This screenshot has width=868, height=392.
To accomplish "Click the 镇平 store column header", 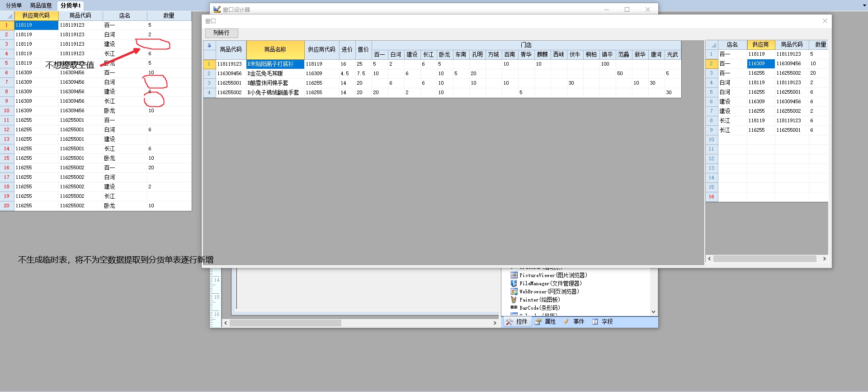I will point(608,55).
